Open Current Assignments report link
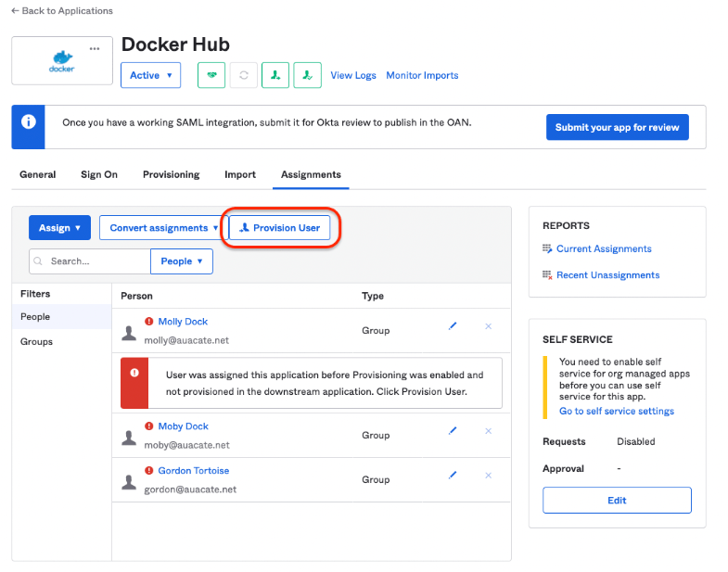Viewport: 728px width, 572px height. point(604,248)
